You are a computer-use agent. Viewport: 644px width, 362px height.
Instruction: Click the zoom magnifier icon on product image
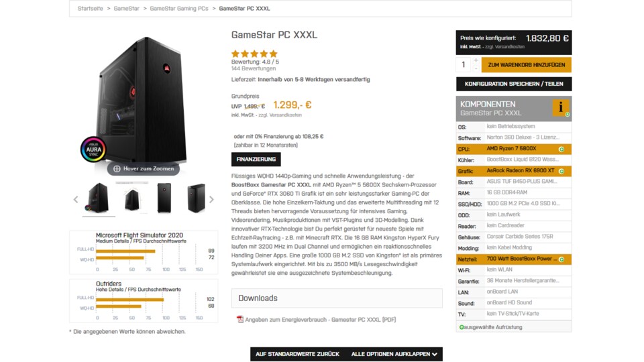click(117, 169)
